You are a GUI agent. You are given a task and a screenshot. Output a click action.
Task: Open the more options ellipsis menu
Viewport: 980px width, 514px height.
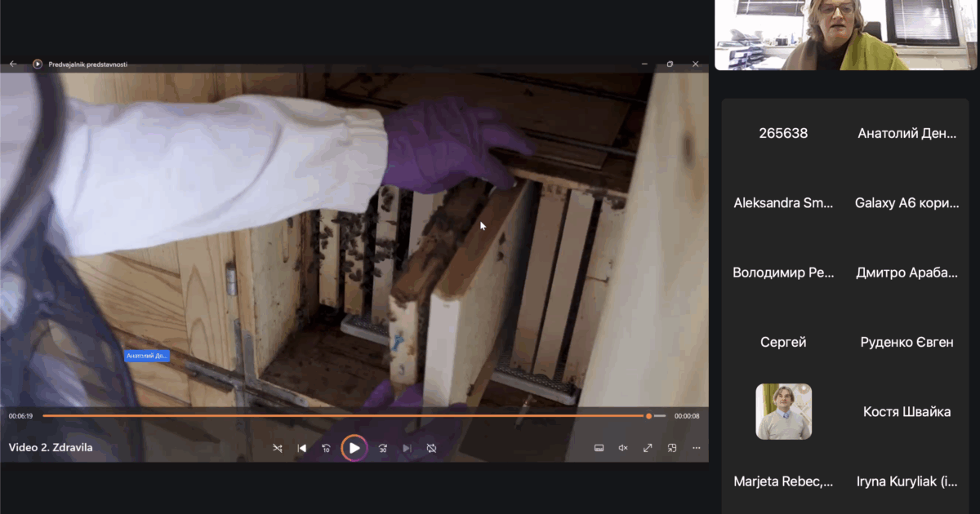tap(697, 448)
